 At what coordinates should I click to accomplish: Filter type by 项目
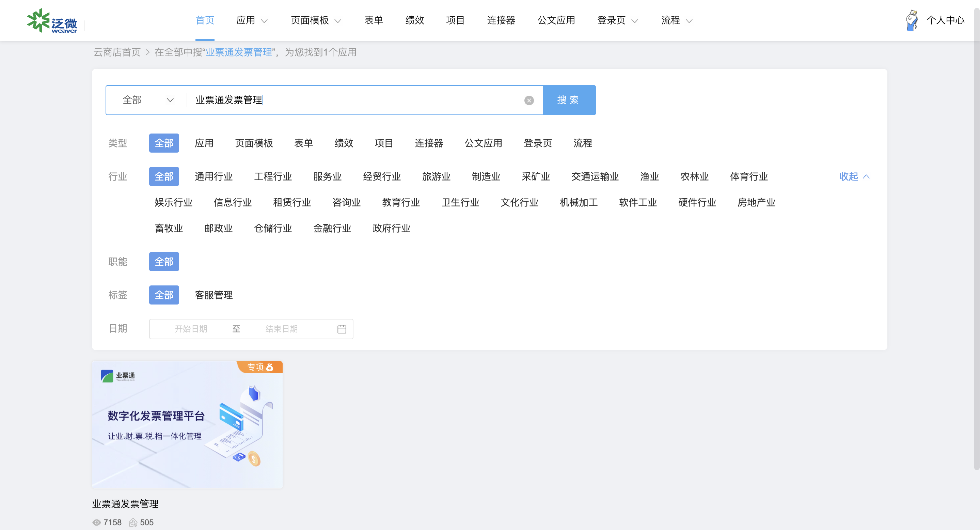(x=384, y=143)
